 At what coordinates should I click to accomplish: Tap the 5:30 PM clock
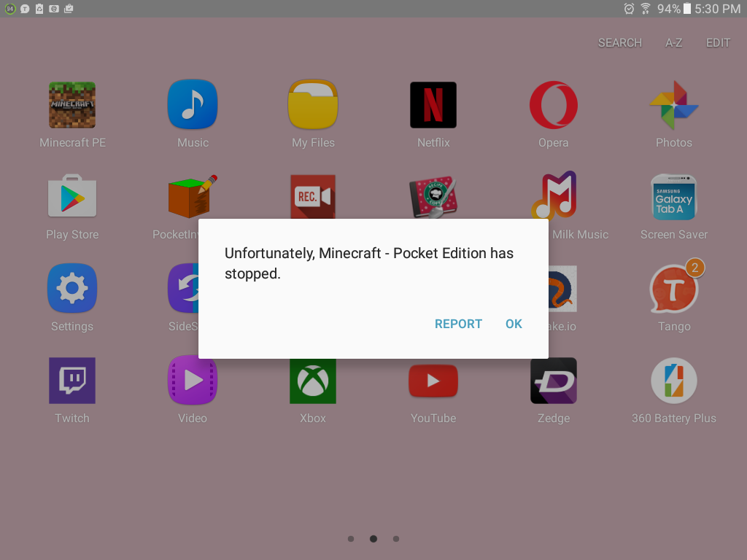718,9
